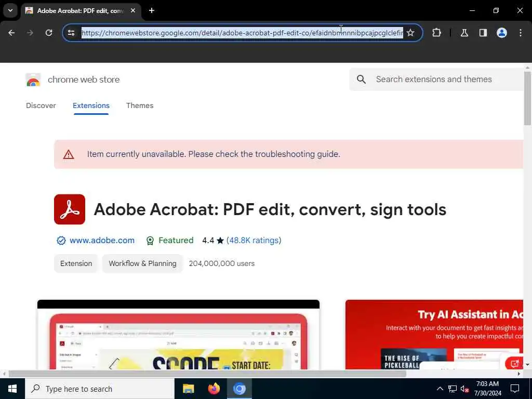Open the Windows Start menu
This screenshot has height=399, width=532.
coord(12,389)
